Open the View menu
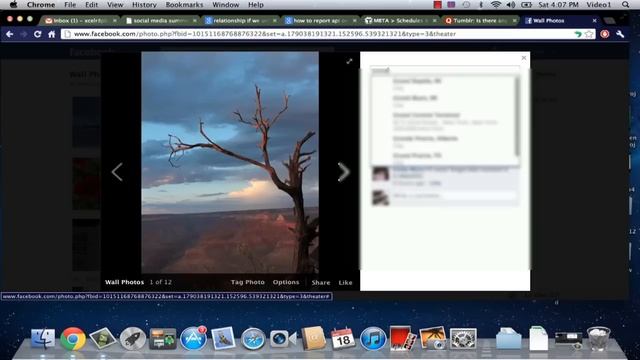This screenshot has height=360, width=640. click(x=115, y=5)
